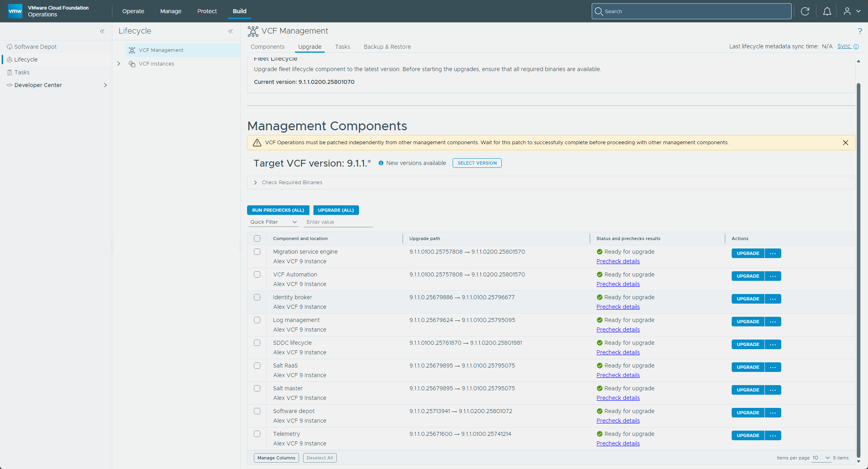The width and height of the screenshot is (868, 469).
Task: Click the Developer Center code icon
Action: (10, 85)
